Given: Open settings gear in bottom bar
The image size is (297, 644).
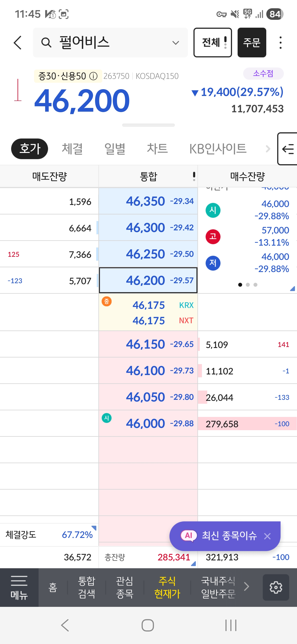Looking at the screenshot, I should (276, 587).
